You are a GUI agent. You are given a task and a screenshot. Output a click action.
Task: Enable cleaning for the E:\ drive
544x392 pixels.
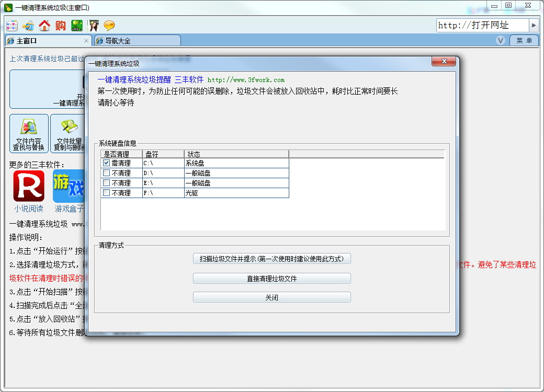[107, 183]
